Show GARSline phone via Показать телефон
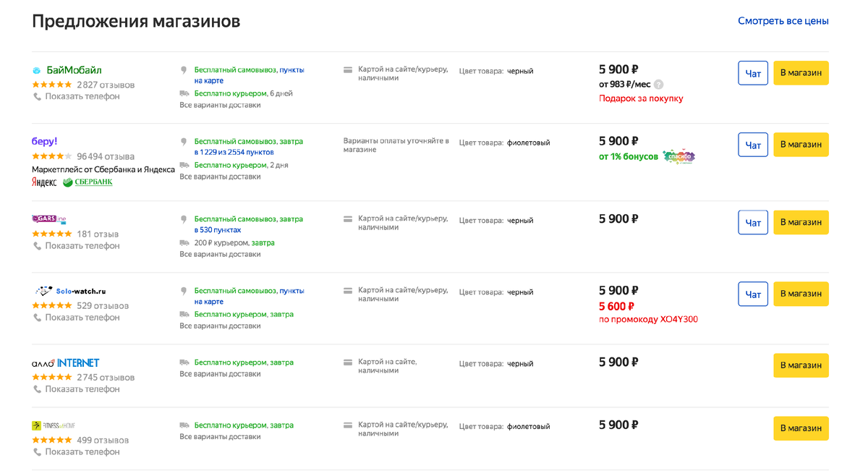Image resolution: width=868 pixels, height=471 pixels. pyautogui.click(x=82, y=246)
